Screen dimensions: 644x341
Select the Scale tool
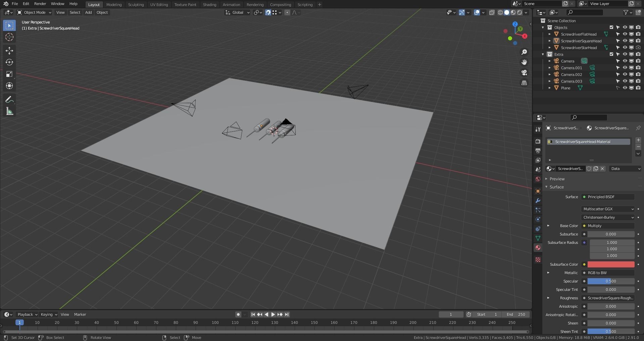coord(9,74)
